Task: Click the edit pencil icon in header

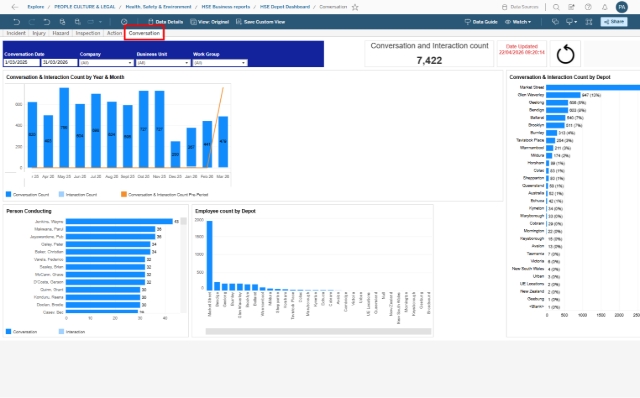Action: (571, 7)
